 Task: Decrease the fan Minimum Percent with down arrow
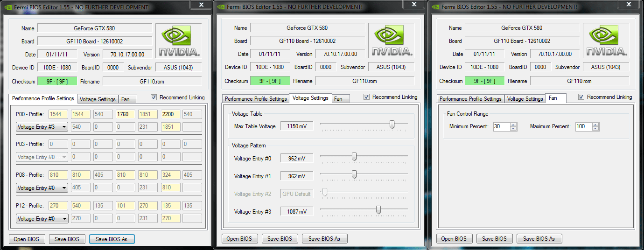tap(513, 128)
